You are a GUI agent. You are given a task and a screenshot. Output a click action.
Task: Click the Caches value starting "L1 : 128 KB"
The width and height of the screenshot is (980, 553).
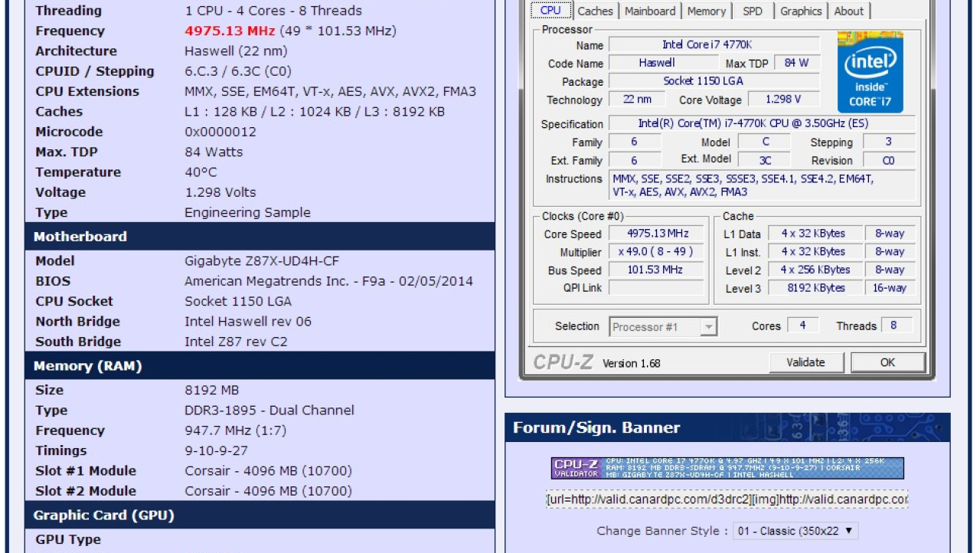click(315, 112)
